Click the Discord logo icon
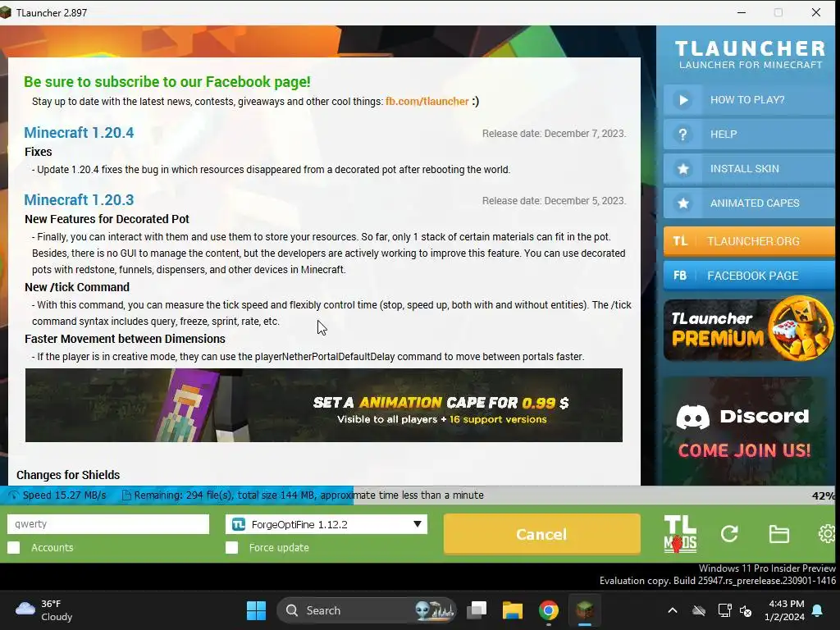Screen dimensions: 840x630 (692, 417)
